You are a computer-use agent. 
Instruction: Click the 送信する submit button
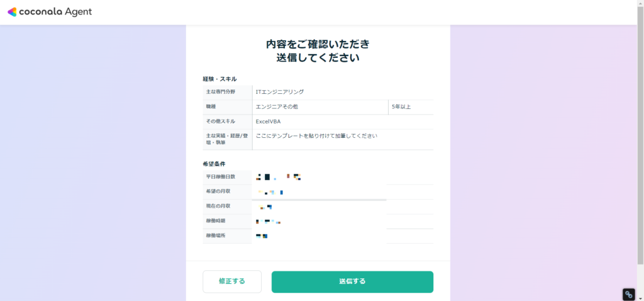tap(352, 281)
